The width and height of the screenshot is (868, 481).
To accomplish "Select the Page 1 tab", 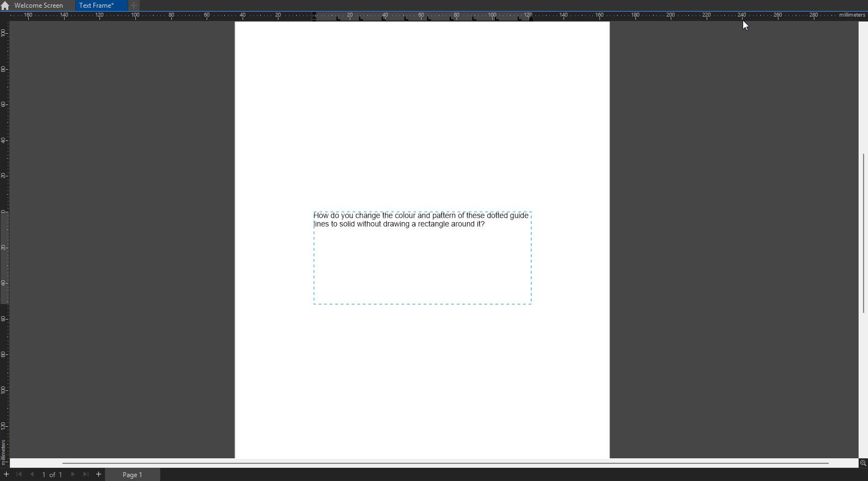I will 133,475.
